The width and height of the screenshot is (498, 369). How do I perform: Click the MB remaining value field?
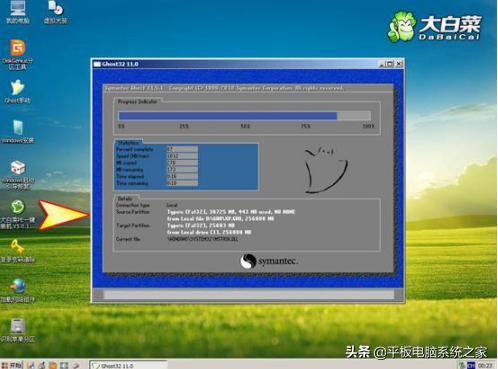182,170
